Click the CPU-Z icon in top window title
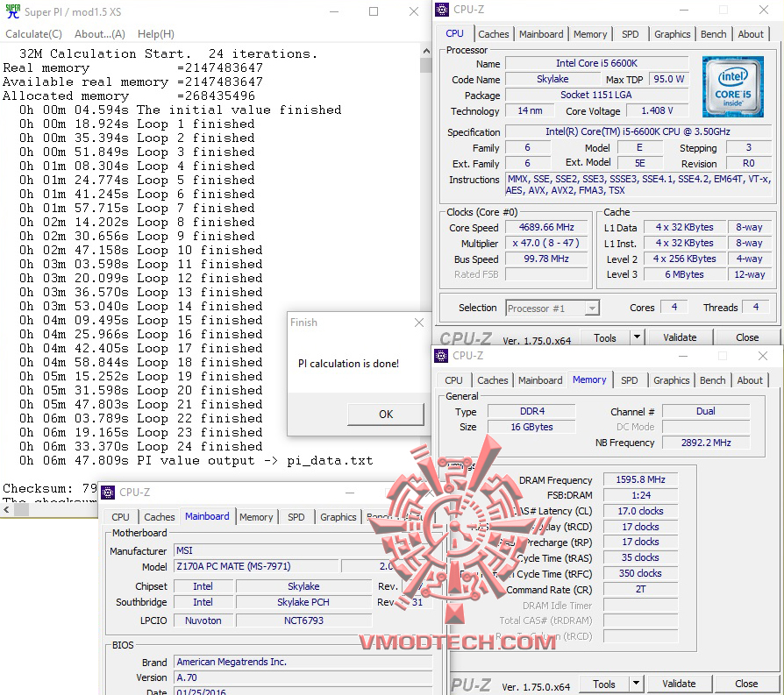This screenshot has width=784, height=695. (442, 10)
